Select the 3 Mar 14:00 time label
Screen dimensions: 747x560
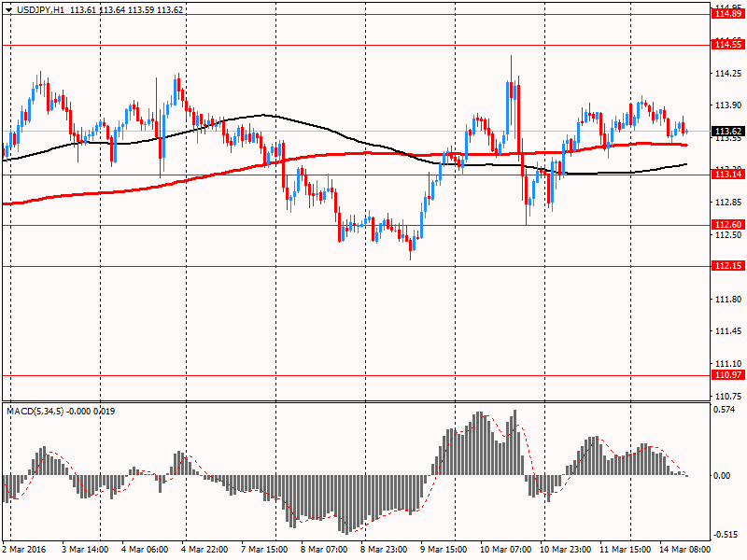[x=85, y=550]
